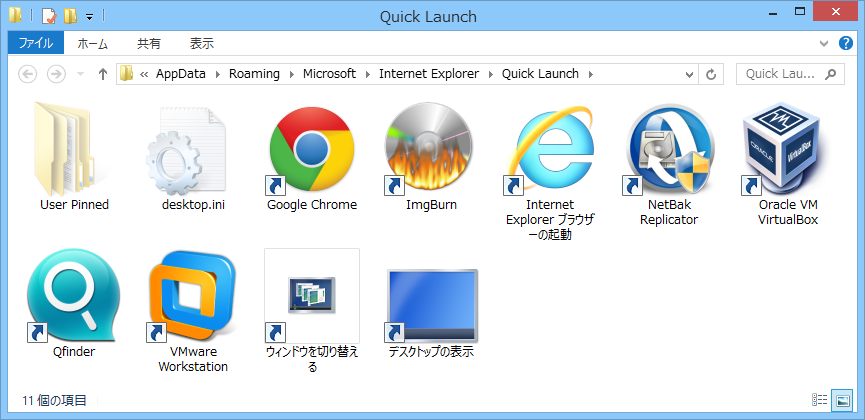Open the 共有 ribbon tab

pos(149,44)
